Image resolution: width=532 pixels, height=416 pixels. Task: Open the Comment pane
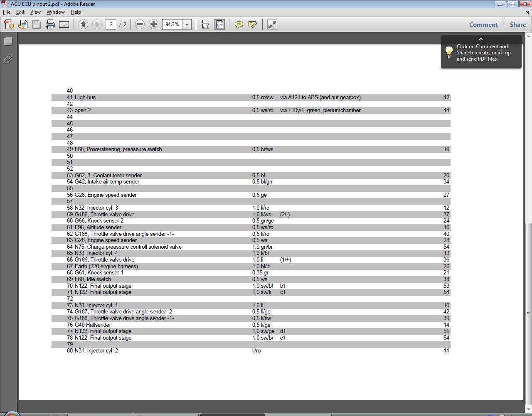[483, 24]
